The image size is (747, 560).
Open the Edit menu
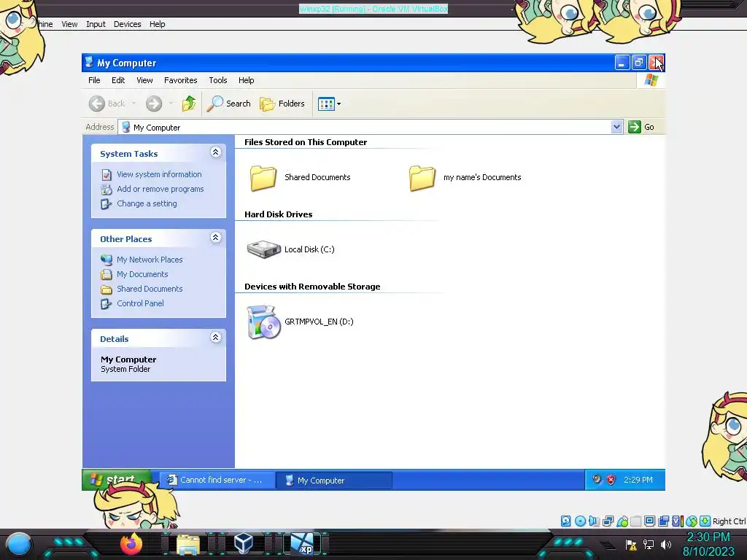(118, 80)
